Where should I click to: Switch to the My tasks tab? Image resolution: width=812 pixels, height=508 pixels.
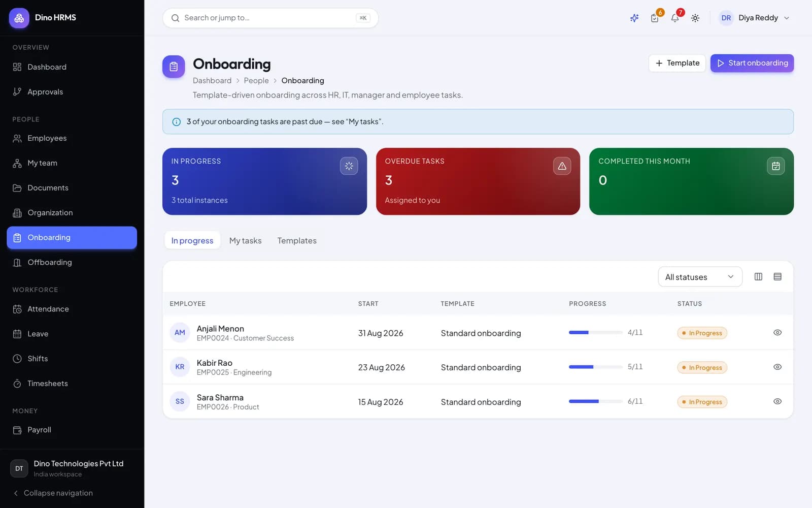246,241
